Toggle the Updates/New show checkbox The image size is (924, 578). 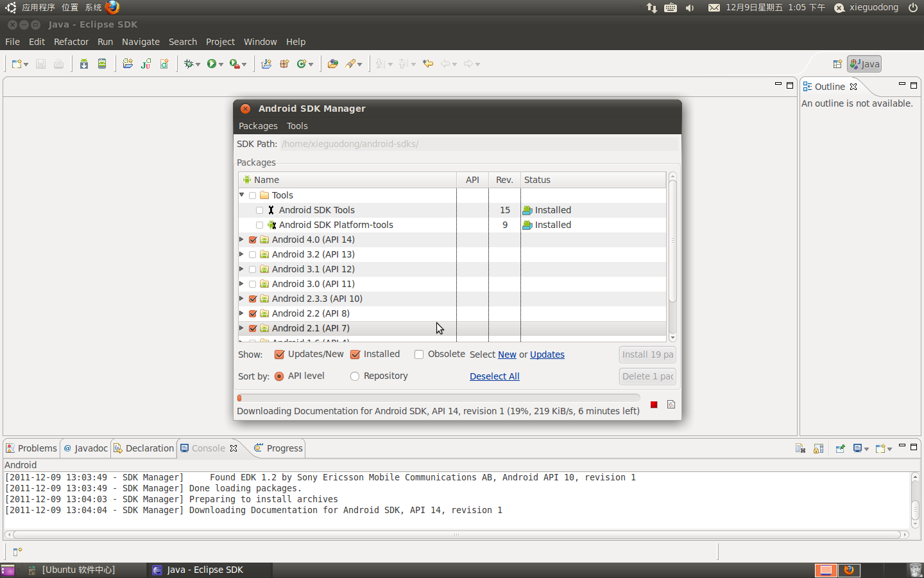279,355
